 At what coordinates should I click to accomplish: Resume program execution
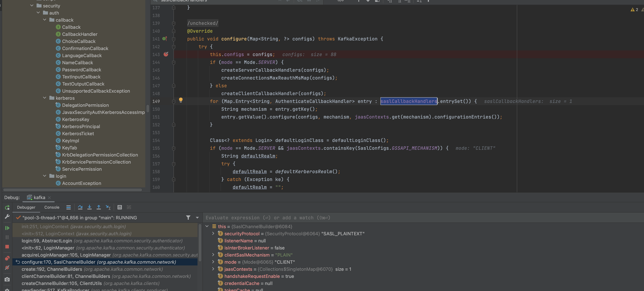click(x=7, y=228)
